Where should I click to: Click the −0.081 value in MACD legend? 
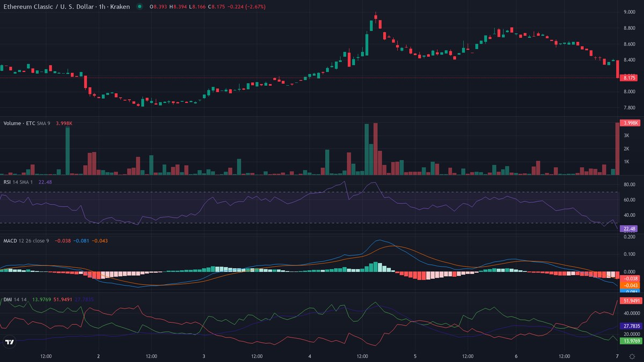(x=82, y=241)
